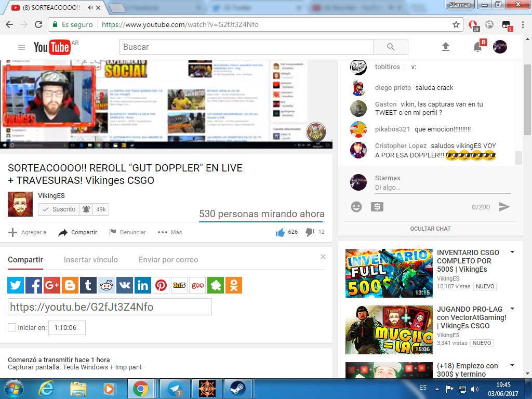Viewport: 532px width, 399px height.
Task: Bookmark this page star icon
Action: pyautogui.click(x=456, y=24)
